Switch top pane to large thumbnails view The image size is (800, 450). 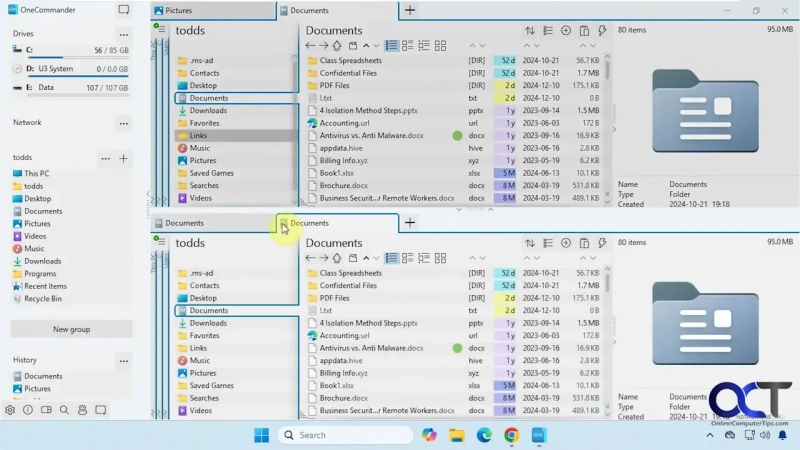(x=439, y=46)
